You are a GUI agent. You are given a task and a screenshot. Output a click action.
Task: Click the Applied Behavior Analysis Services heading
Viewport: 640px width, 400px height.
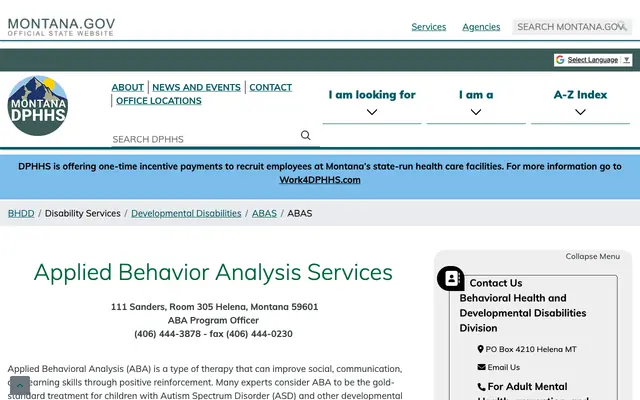(x=213, y=272)
